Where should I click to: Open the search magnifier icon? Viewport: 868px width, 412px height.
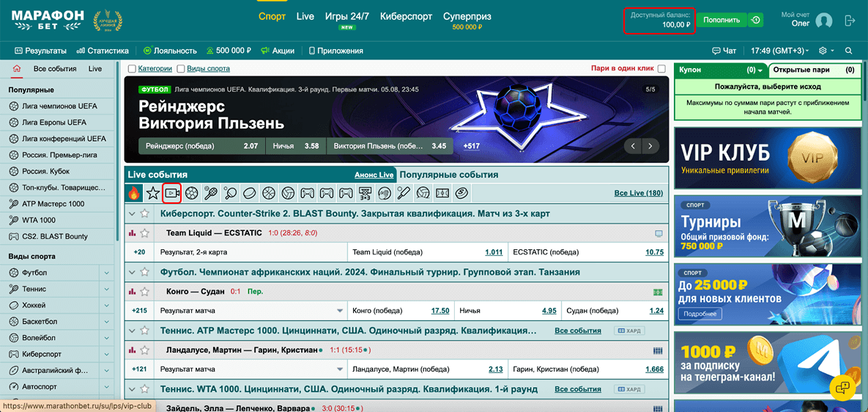849,51
